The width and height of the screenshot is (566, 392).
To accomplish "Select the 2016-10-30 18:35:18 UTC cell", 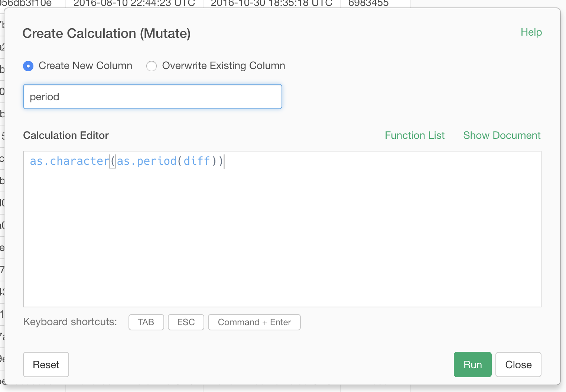I will click(271, 3).
